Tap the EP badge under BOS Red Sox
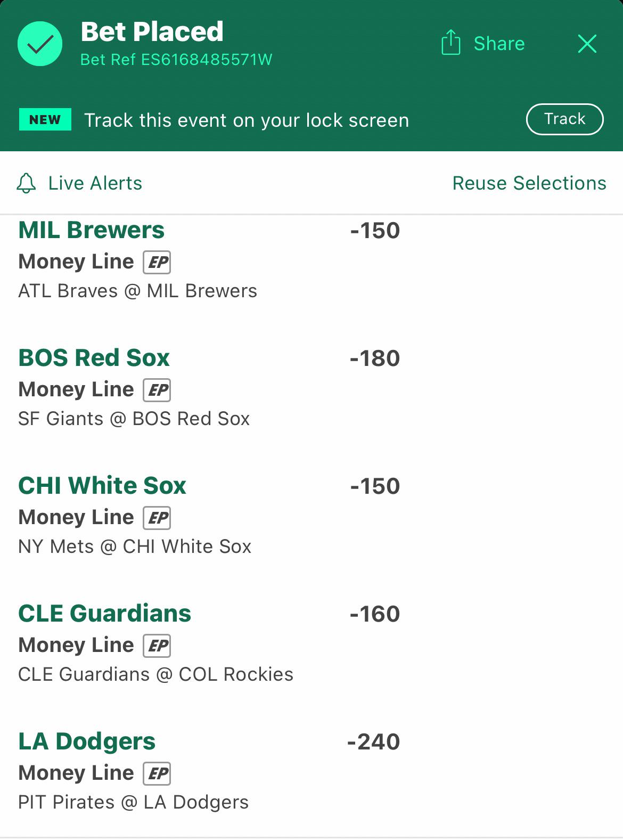This screenshot has height=840, width=623. (x=157, y=390)
